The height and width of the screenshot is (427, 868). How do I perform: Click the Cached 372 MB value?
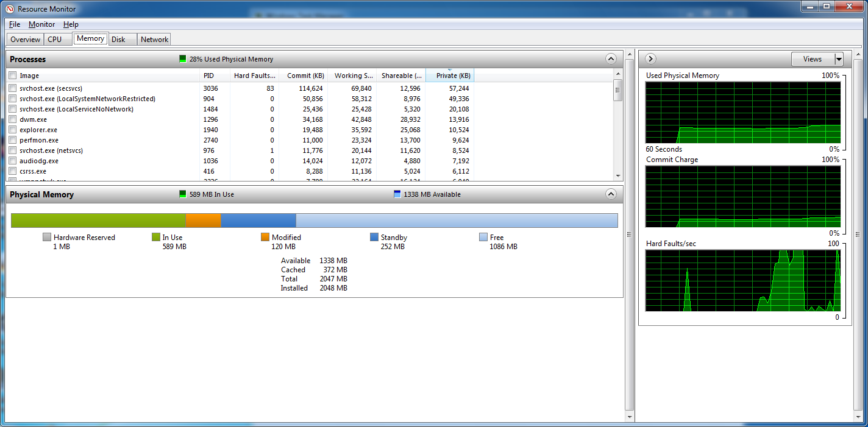(335, 270)
